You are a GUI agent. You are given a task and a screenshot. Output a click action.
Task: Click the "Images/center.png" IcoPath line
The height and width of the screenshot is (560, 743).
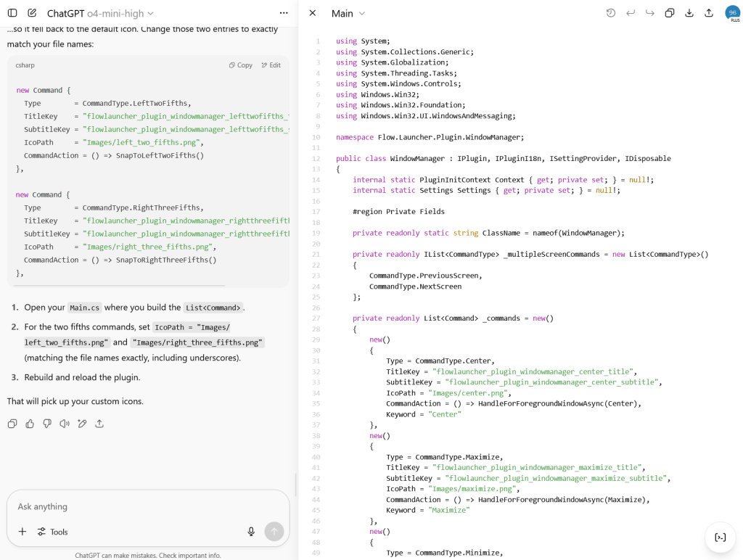448,393
